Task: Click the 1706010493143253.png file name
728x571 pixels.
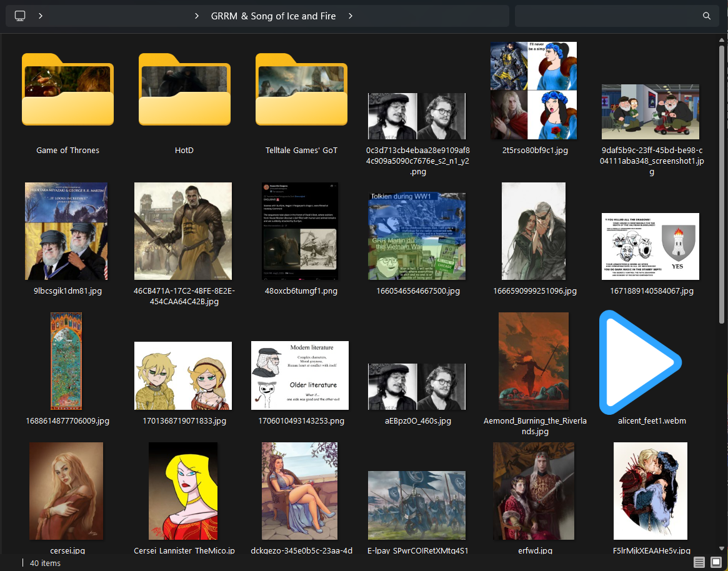Action: point(301,421)
